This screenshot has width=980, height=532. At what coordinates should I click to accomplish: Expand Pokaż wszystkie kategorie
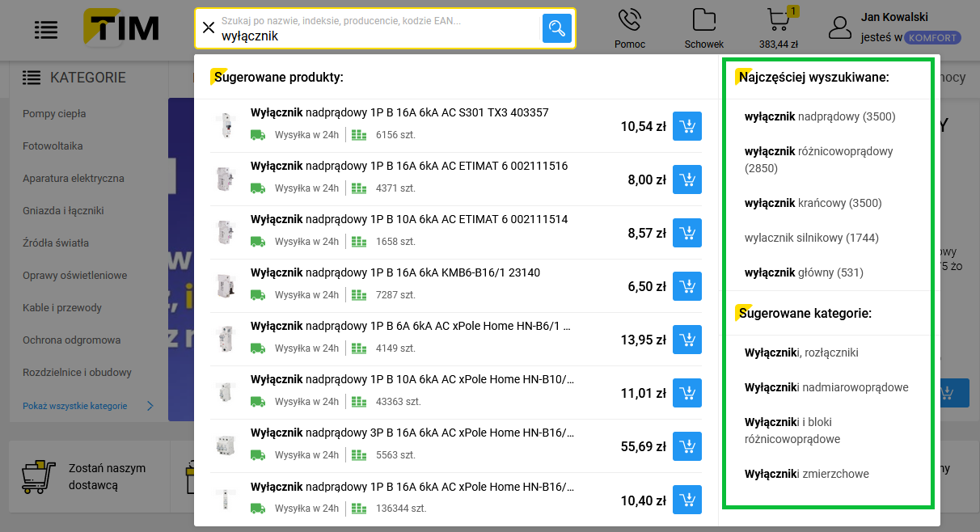coord(87,406)
